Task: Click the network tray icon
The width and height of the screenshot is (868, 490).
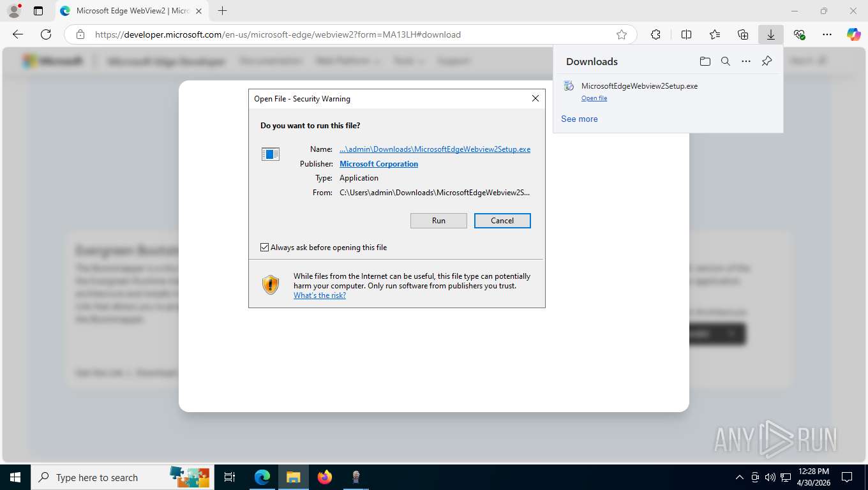Action: (x=786, y=477)
